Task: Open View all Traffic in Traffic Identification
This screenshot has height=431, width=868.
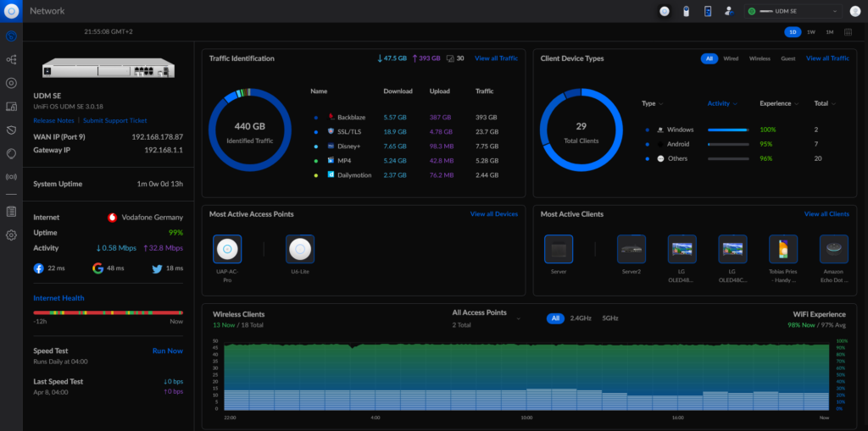Action: tap(496, 58)
